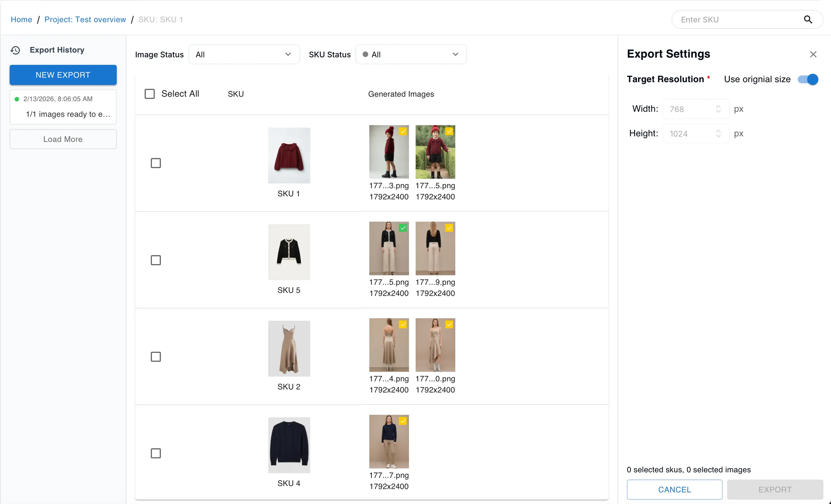Open the SKU 5 black cardigan thumbnail
This screenshot has height=504, width=831.
[289, 252]
